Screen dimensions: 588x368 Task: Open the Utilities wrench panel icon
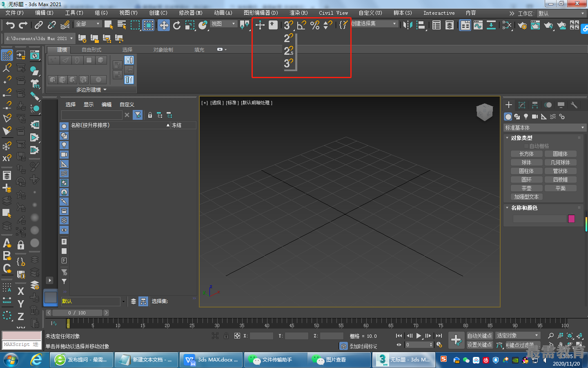point(574,105)
